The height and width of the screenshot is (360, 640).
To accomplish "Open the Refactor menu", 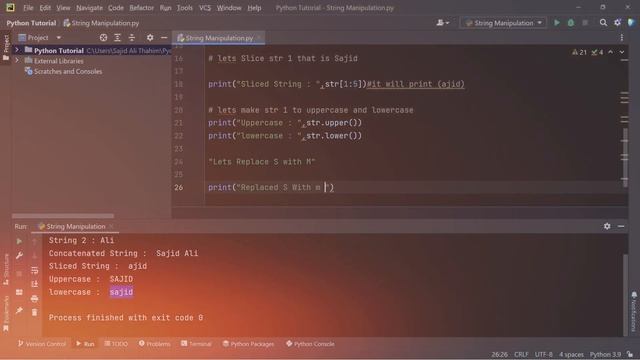I will point(142,8).
